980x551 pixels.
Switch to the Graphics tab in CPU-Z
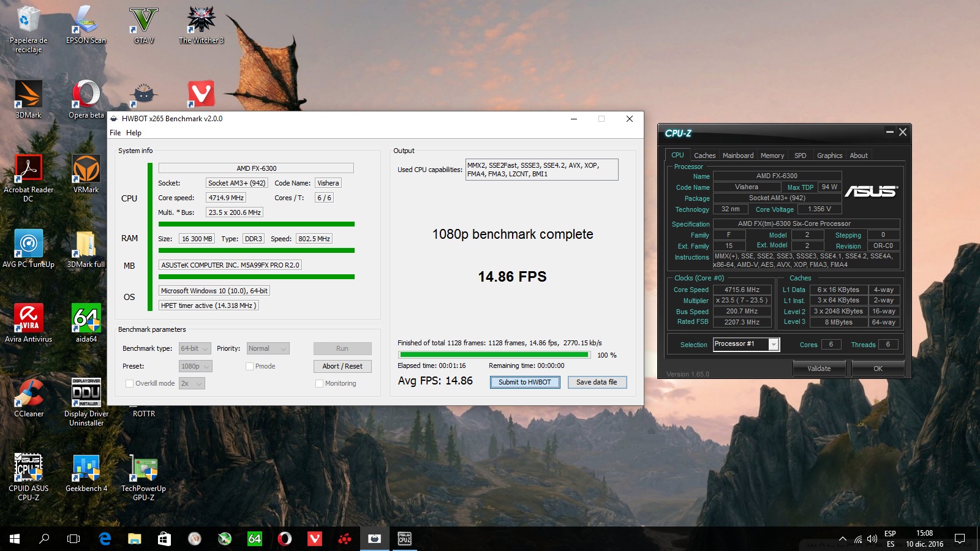829,156
